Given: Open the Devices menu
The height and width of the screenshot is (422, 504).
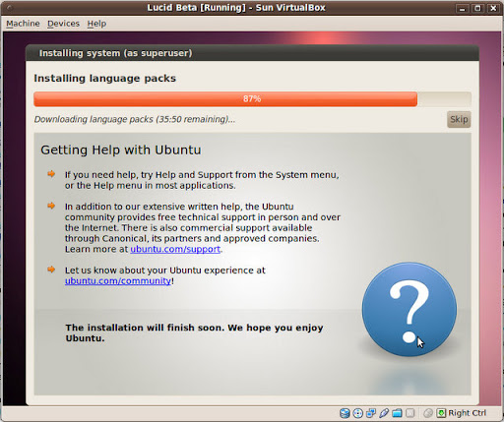Looking at the screenshot, I should pyautogui.click(x=63, y=24).
